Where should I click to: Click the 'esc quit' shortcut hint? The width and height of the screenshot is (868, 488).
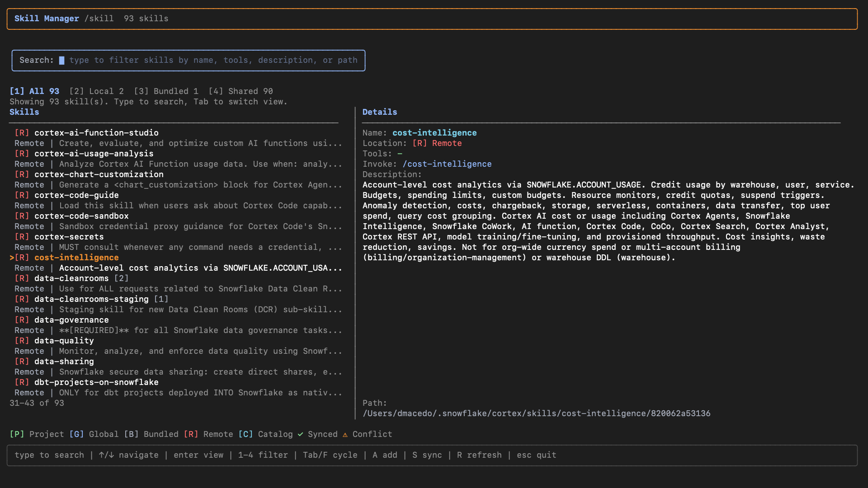(x=537, y=455)
